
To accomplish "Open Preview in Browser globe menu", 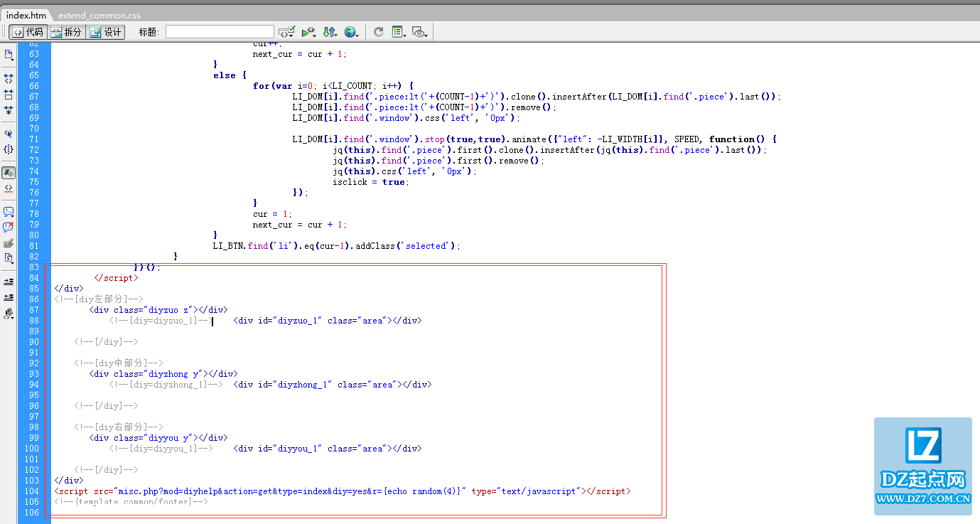I will (x=351, y=32).
